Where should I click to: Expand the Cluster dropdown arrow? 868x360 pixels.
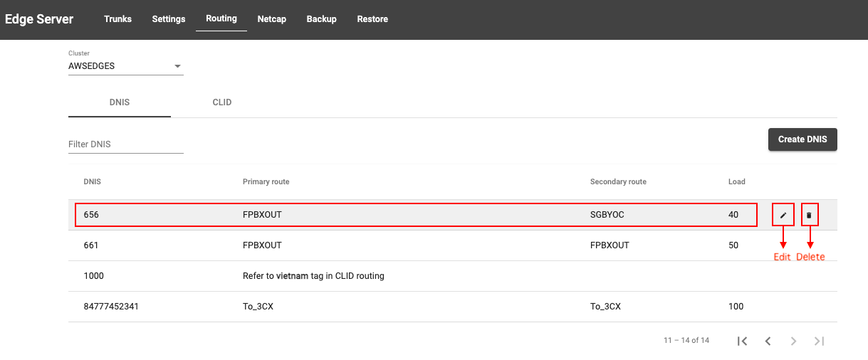[177, 66]
